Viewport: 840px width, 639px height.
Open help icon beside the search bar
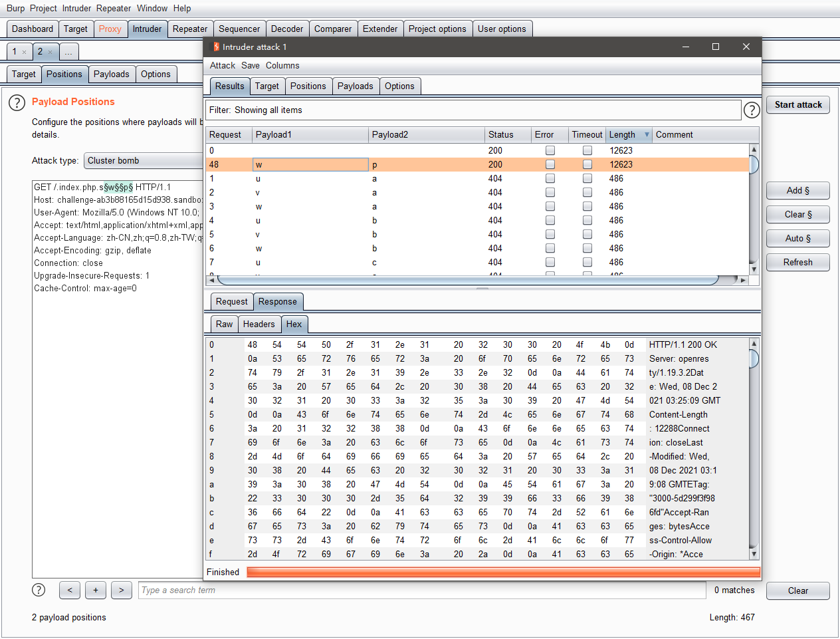click(39, 590)
